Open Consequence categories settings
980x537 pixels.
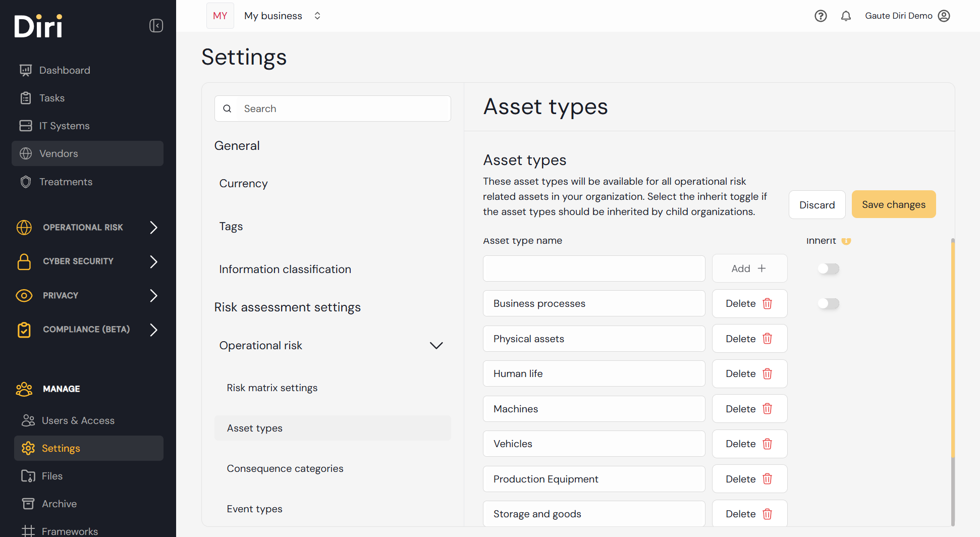pyautogui.click(x=285, y=469)
